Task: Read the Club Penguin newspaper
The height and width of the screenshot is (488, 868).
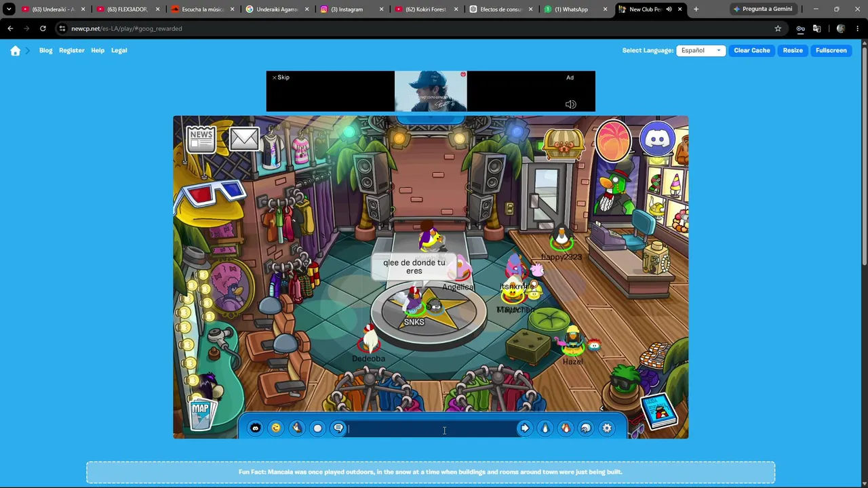Action: coord(201,139)
